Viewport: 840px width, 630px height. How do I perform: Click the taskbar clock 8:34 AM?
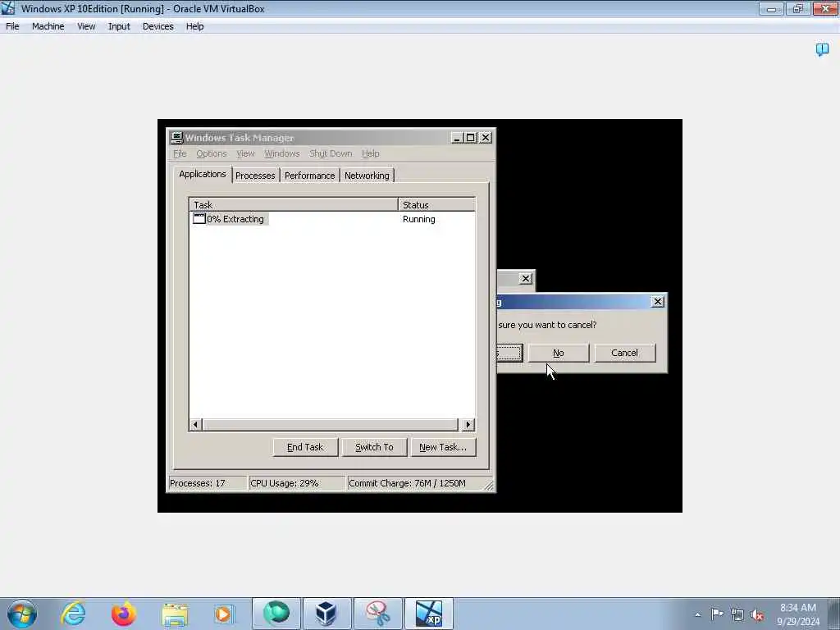798,608
